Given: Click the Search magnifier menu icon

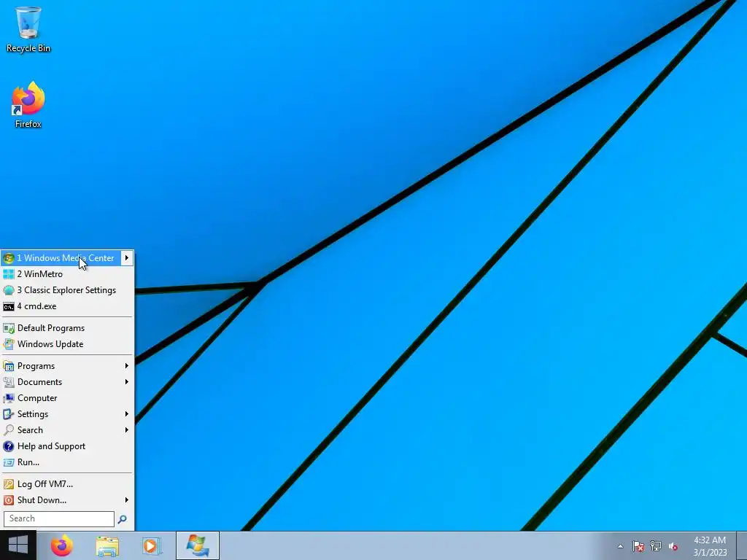Looking at the screenshot, I should click(x=9, y=430).
